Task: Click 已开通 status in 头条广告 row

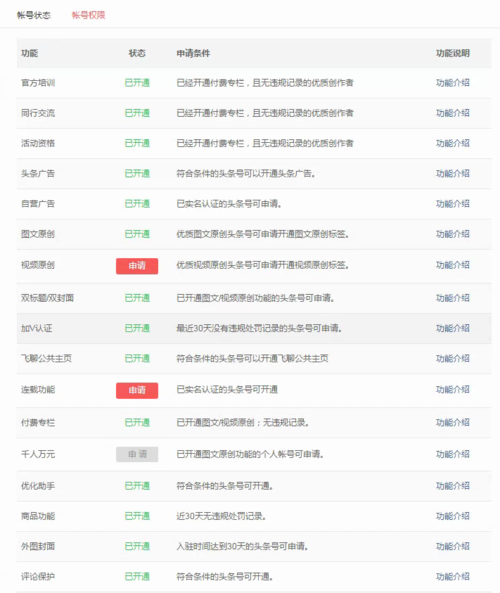Action: [137, 174]
